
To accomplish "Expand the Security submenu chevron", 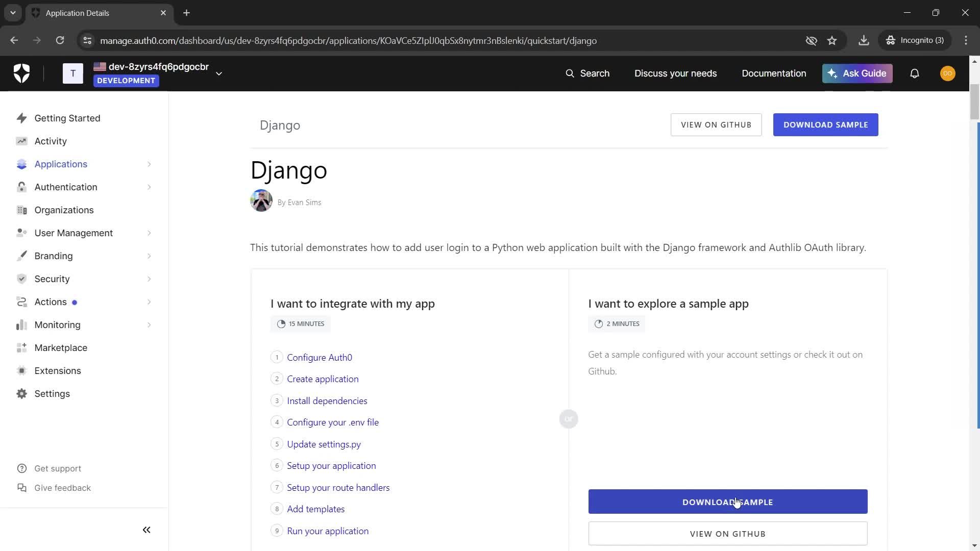I will pos(149,279).
